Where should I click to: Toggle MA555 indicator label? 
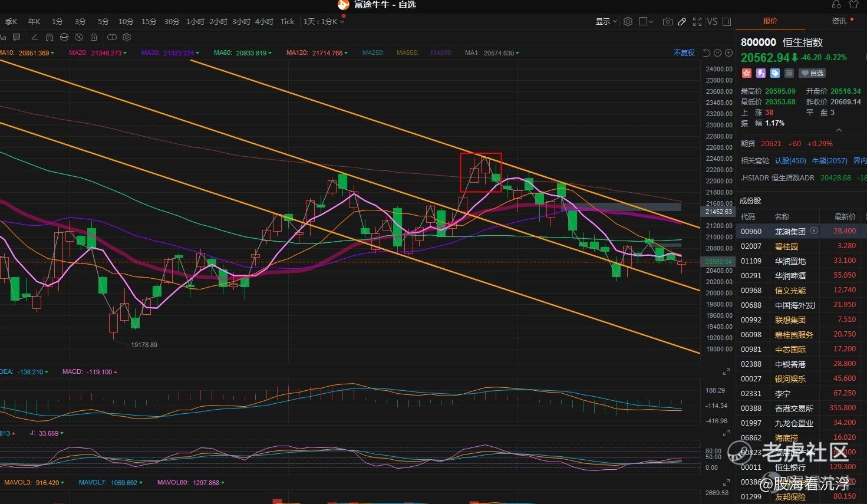coord(407,53)
